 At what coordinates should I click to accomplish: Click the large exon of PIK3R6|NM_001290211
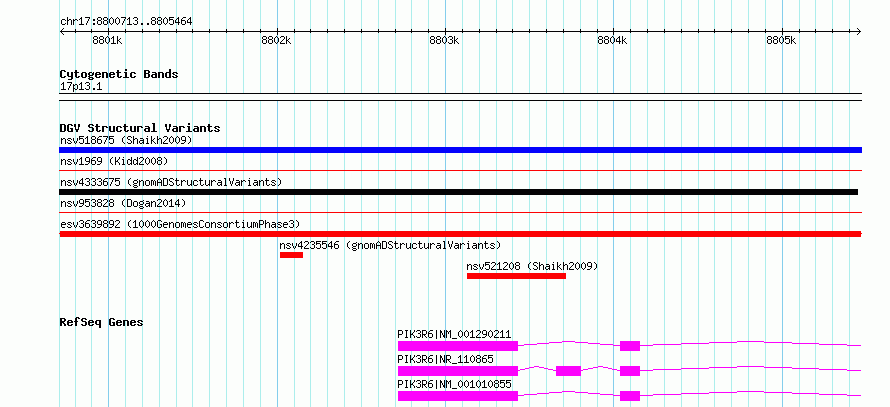pyautogui.click(x=457, y=346)
